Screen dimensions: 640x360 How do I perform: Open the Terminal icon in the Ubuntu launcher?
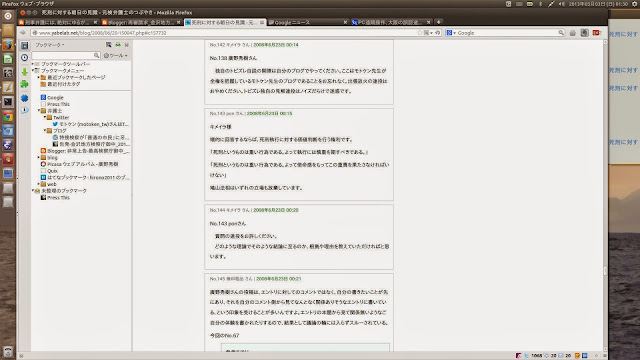8,102
